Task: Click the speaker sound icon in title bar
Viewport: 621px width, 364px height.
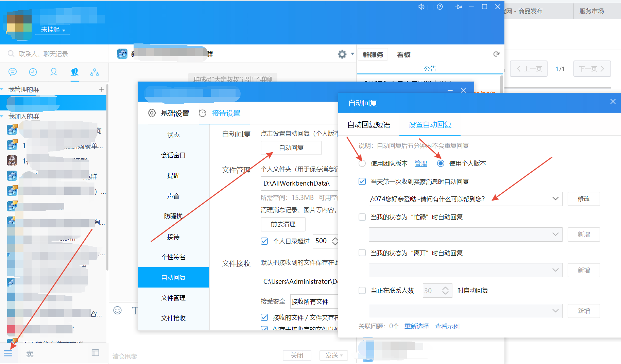Action: [421, 7]
